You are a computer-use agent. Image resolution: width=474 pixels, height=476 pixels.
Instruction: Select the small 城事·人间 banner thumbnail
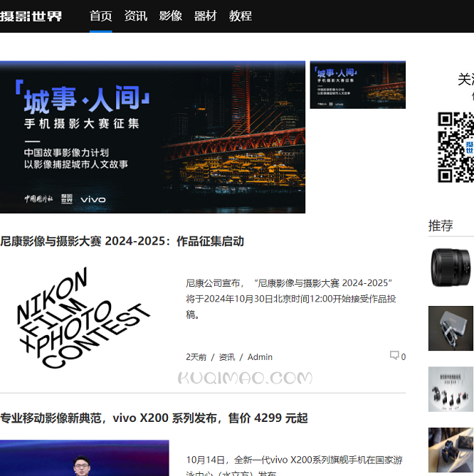(x=358, y=85)
